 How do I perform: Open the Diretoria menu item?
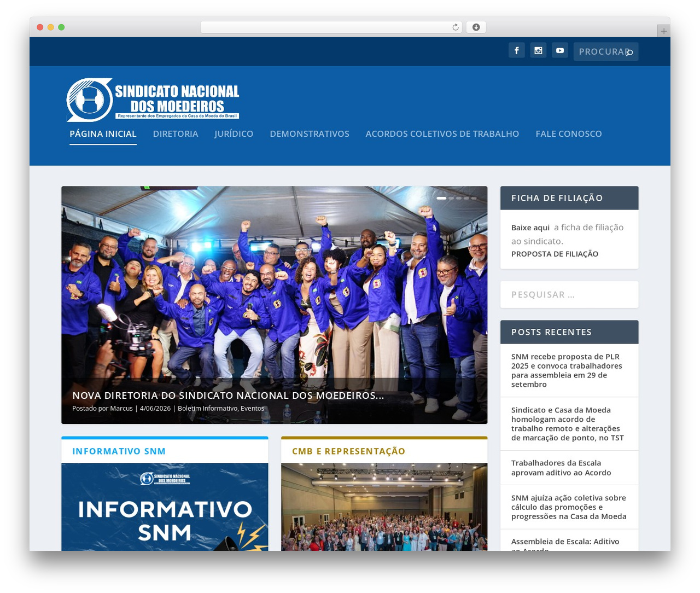tap(176, 133)
